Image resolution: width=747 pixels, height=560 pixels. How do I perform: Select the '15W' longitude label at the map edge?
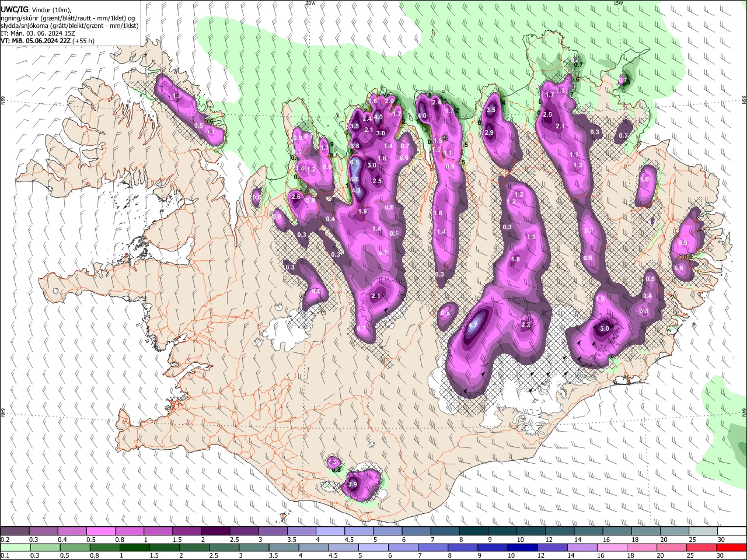(619, 3)
